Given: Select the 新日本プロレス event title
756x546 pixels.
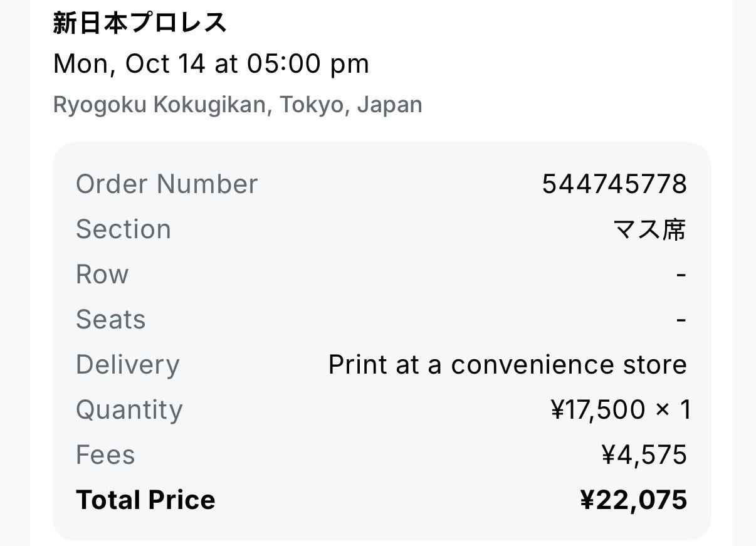Looking at the screenshot, I should 139,23.
